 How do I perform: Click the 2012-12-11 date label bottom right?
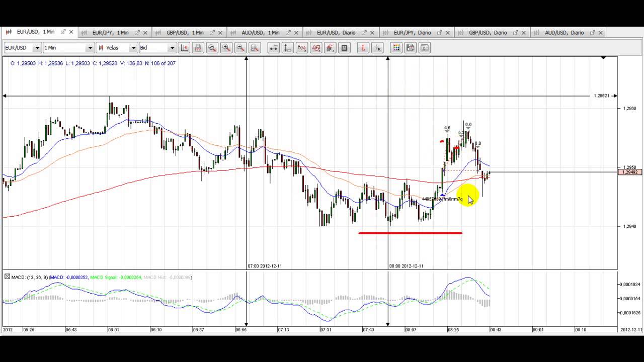pos(631,330)
